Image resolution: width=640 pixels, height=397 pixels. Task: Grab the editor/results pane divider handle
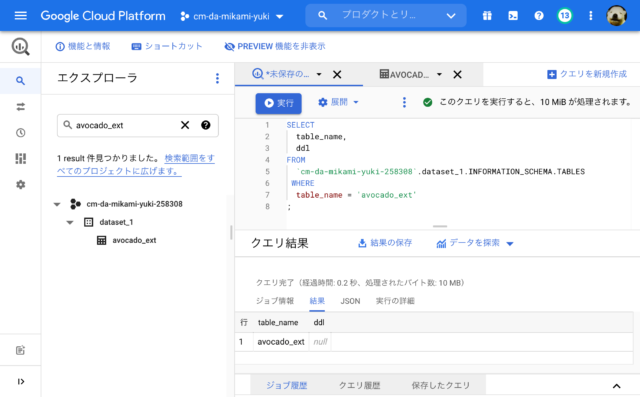[440, 226]
